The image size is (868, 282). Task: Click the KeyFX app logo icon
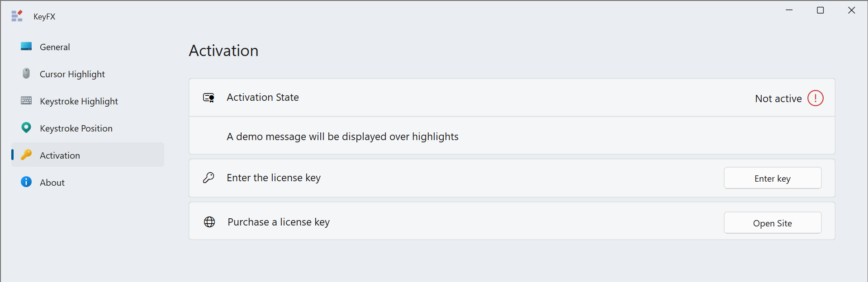(17, 16)
